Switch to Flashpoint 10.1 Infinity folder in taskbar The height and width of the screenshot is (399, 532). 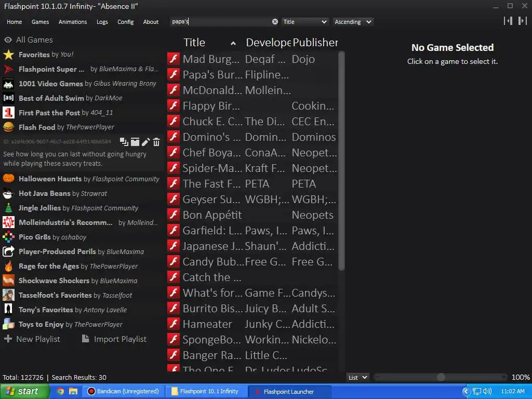[x=205, y=391]
